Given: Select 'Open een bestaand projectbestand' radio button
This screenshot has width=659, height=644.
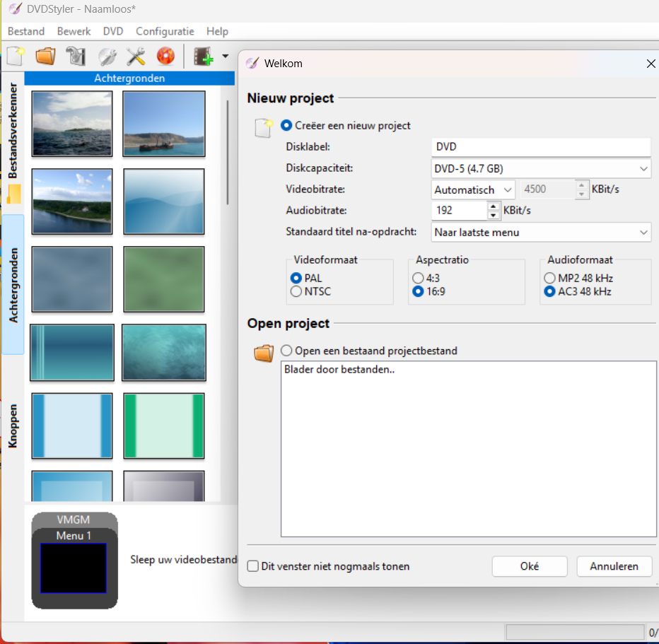Looking at the screenshot, I should pos(286,351).
